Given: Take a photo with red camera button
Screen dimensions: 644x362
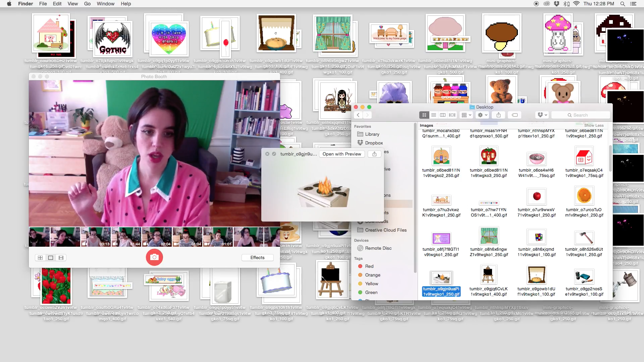Looking at the screenshot, I should (154, 257).
